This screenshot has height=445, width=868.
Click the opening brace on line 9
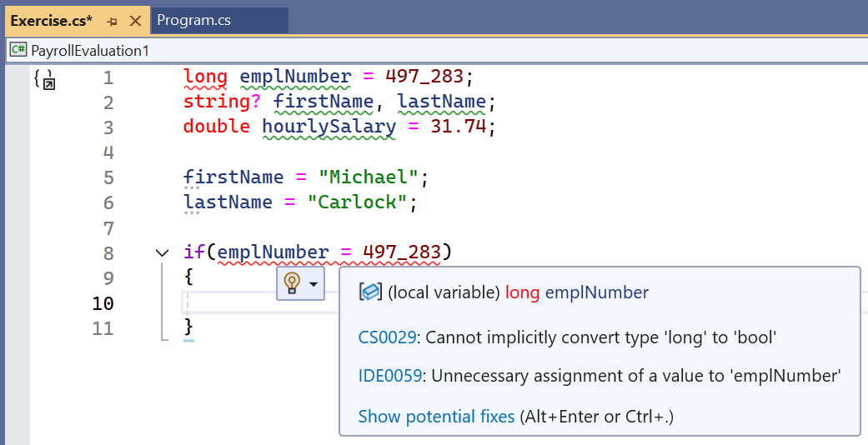click(x=188, y=277)
